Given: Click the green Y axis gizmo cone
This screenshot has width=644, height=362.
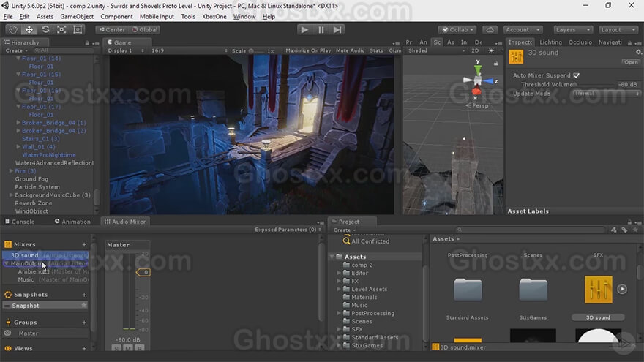Looking at the screenshot, I should pos(478,69).
